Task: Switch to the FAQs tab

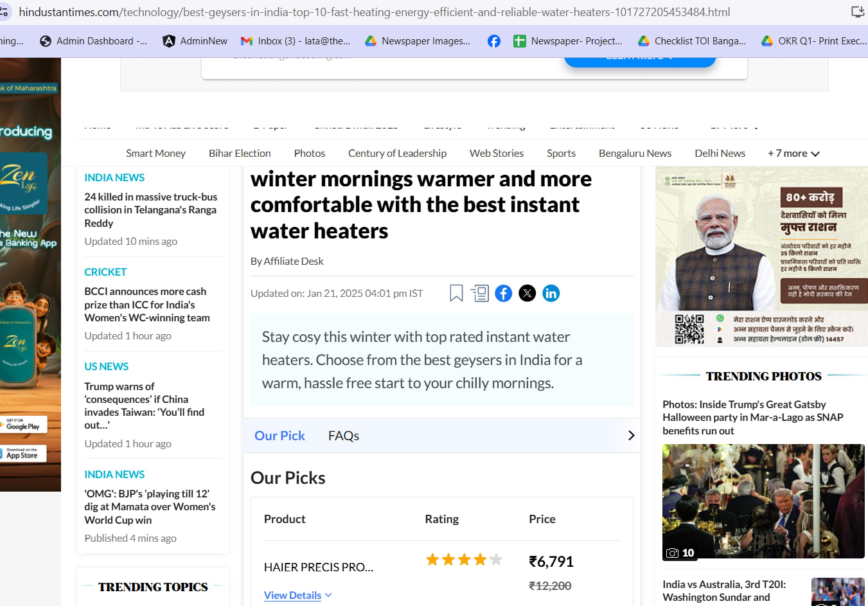Action: click(343, 436)
